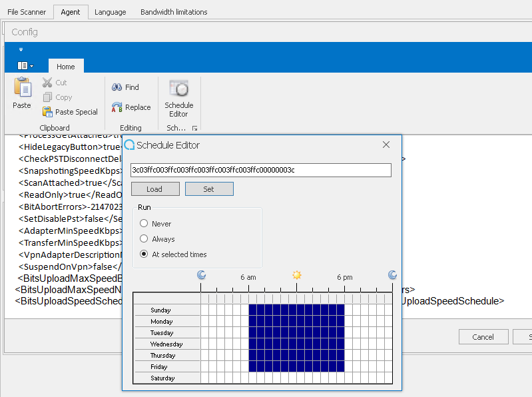Click the schedule hex string input field
This screenshot has width=532, height=397.
pos(260,170)
